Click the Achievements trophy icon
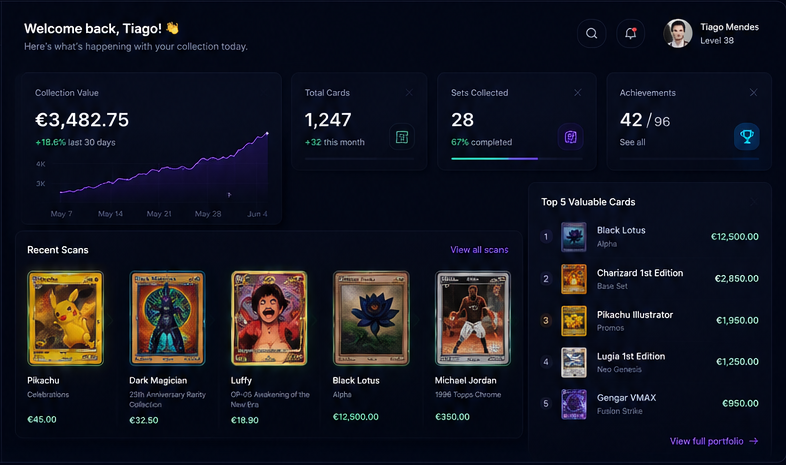Image resolution: width=786 pixels, height=465 pixels. 747,137
